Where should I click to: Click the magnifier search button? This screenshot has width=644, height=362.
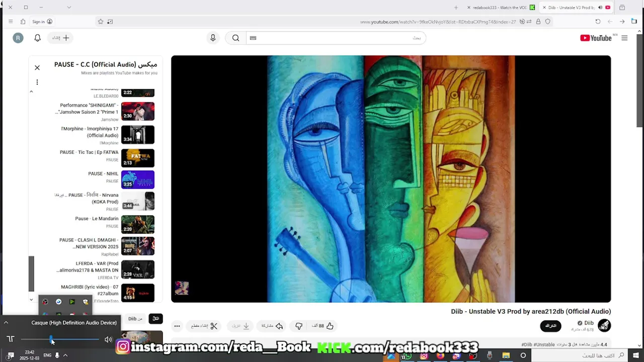click(x=235, y=38)
